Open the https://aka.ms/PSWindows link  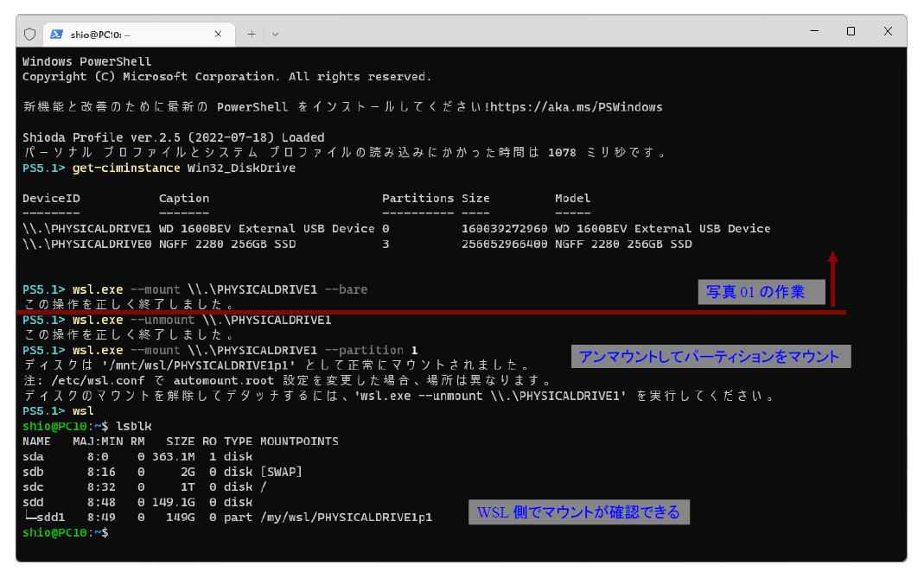[577, 107]
